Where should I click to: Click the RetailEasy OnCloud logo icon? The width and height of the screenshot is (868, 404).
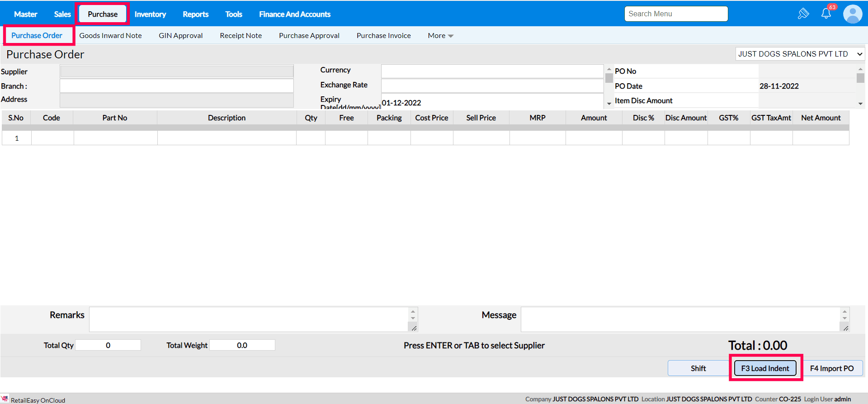point(5,399)
